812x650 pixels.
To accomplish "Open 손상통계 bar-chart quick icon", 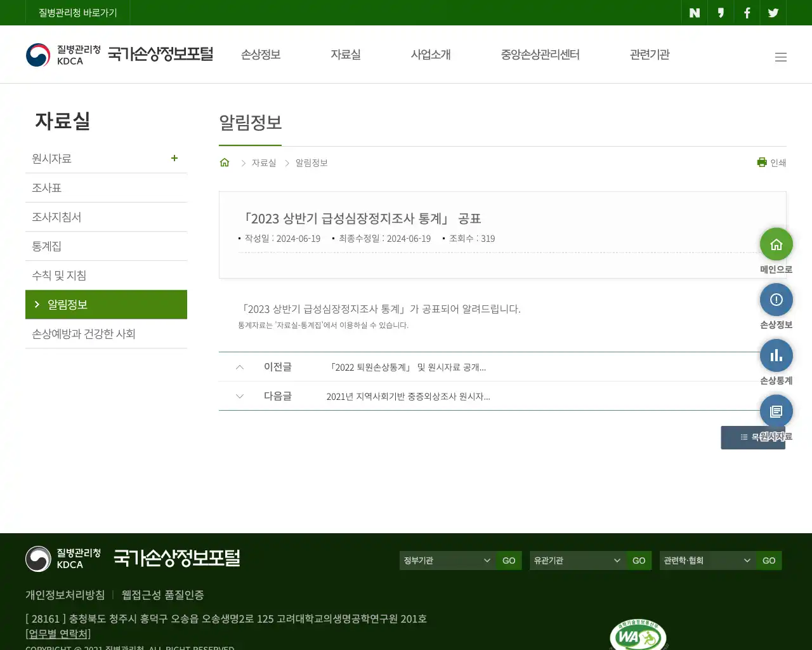I will coord(776,355).
